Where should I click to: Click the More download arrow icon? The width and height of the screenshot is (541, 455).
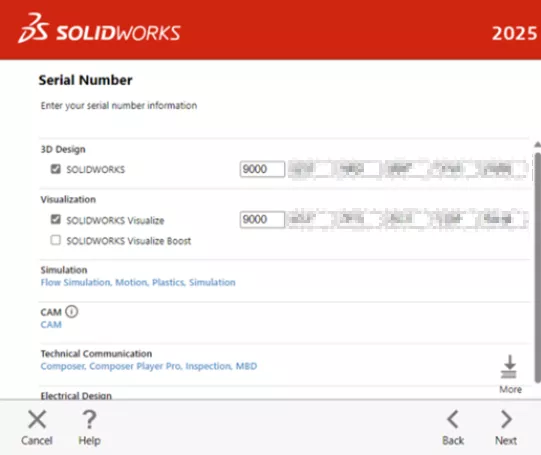pyautogui.click(x=509, y=367)
